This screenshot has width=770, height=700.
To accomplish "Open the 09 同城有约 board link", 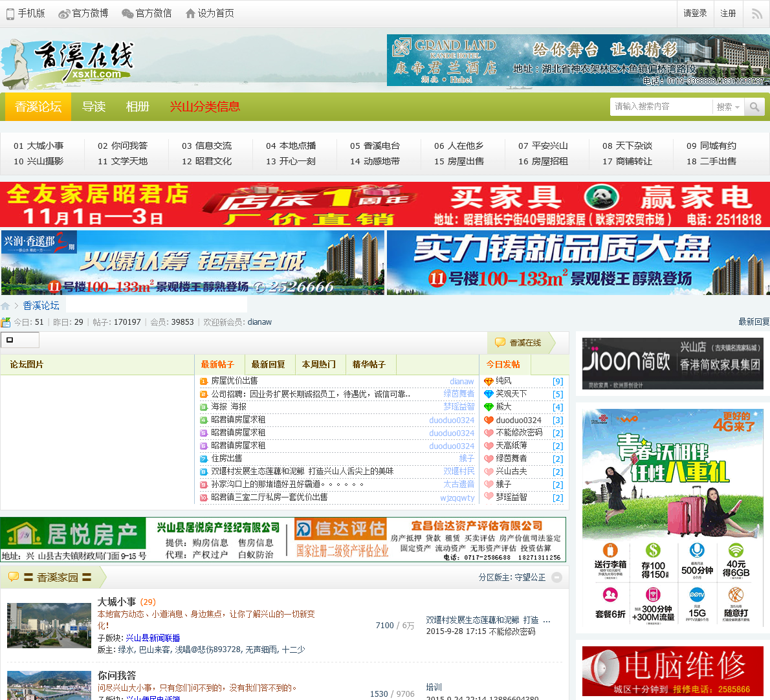I will click(712, 146).
